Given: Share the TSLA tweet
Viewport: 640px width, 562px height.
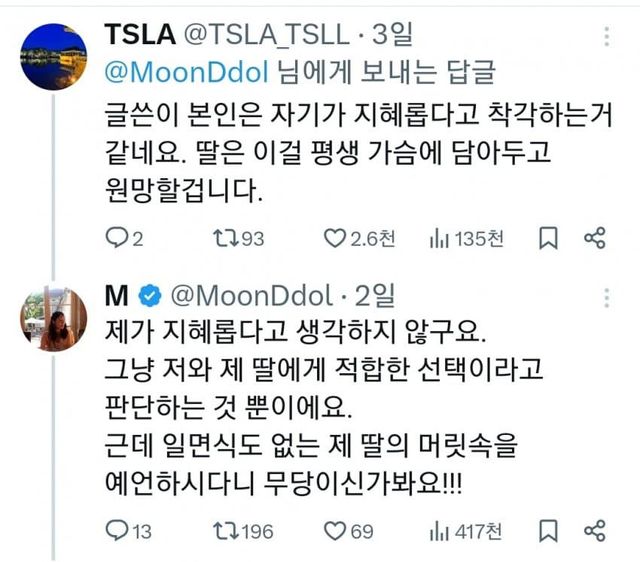Looking at the screenshot, I should coord(594,238).
